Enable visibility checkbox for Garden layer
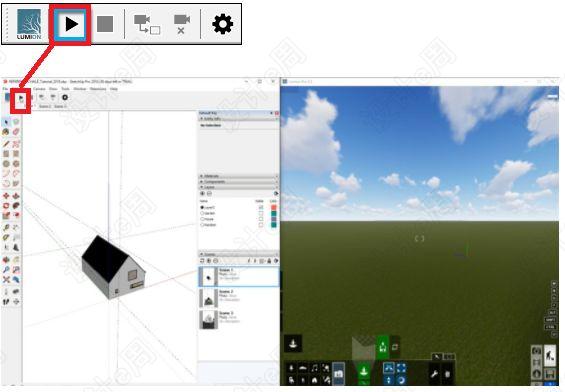The width and height of the screenshot is (565, 392). [x=261, y=213]
